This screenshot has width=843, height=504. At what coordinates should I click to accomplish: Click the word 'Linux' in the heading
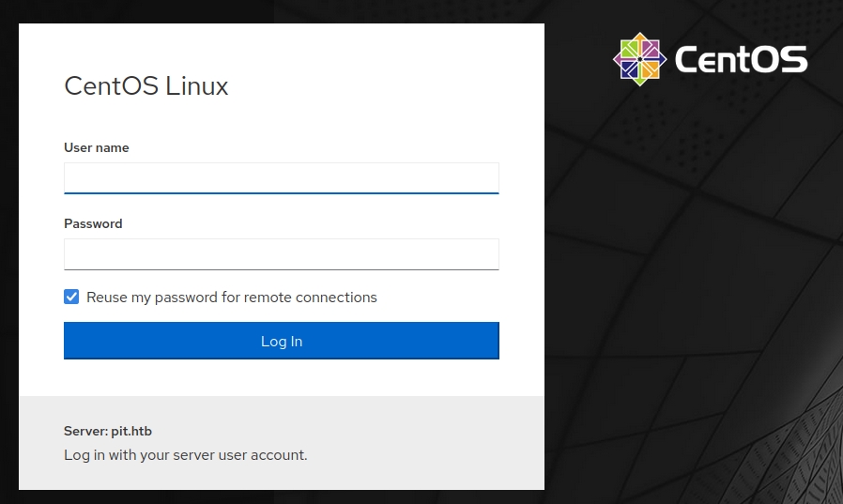tap(196, 86)
